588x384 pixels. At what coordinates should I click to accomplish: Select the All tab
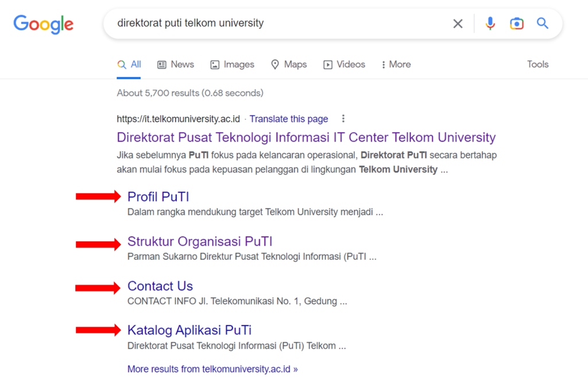click(129, 64)
